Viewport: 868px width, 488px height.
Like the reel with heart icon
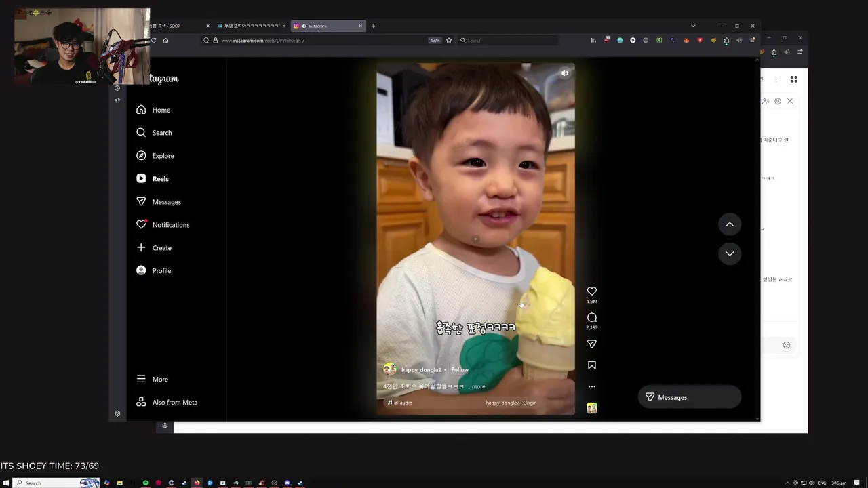tap(592, 291)
